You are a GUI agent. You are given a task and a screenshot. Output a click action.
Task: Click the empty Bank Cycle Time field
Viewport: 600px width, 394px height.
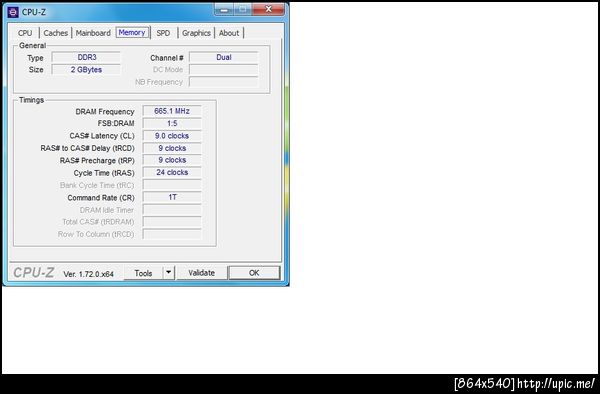[x=172, y=185]
